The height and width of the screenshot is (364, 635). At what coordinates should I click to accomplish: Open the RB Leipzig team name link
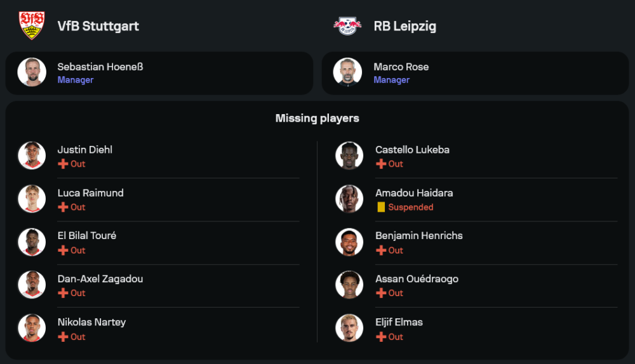pyautogui.click(x=405, y=26)
